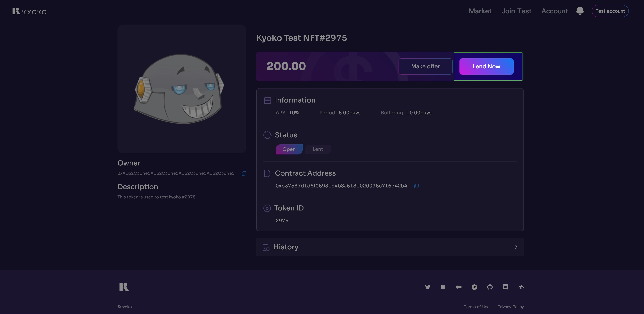Open the Medium link in the footer
This screenshot has height=314, width=644.
click(459, 287)
